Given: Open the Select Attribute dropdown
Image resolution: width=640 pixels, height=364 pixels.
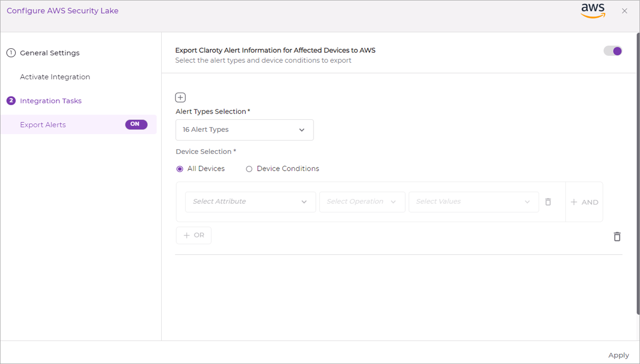Looking at the screenshot, I should [251, 202].
